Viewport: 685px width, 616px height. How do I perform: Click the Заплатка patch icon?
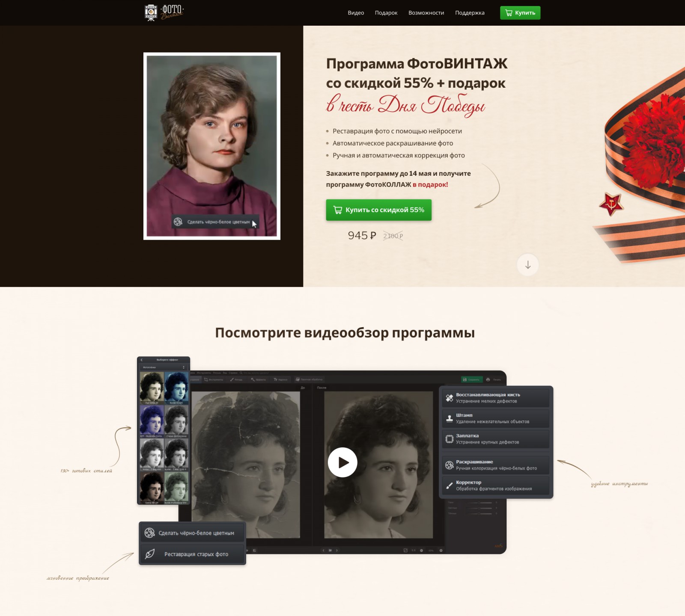[449, 439]
